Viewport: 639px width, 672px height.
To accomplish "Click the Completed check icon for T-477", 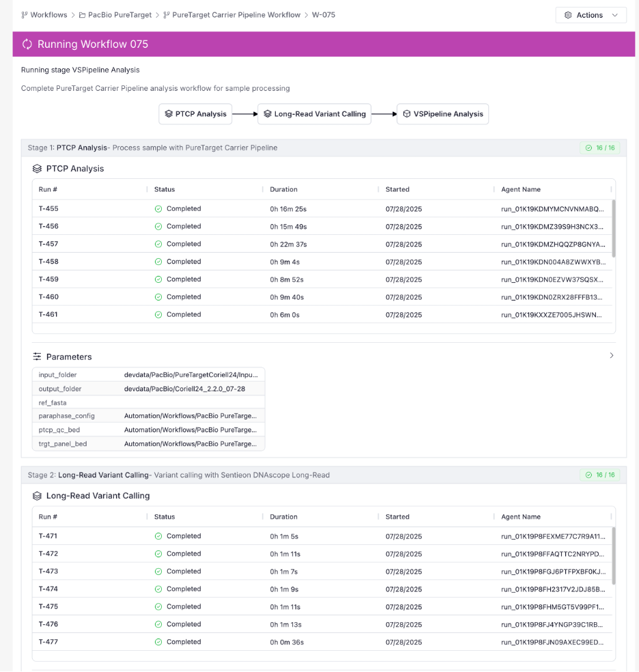I will point(158,641).
